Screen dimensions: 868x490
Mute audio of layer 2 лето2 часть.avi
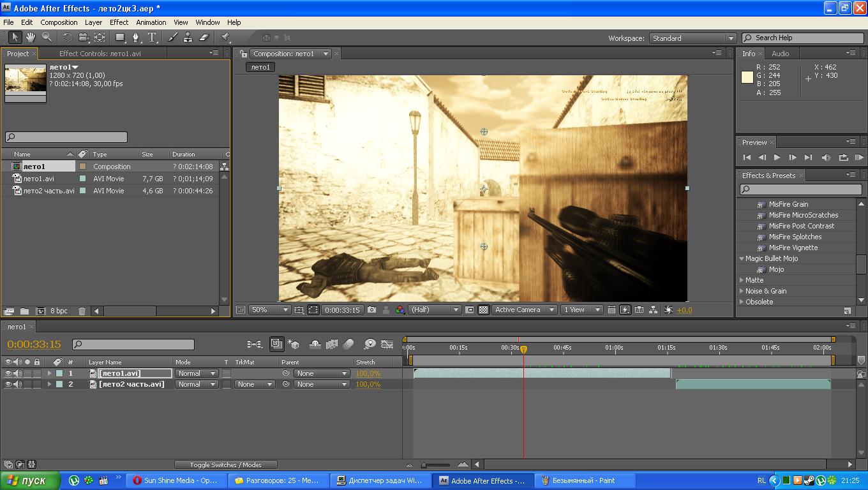point(18,384)
